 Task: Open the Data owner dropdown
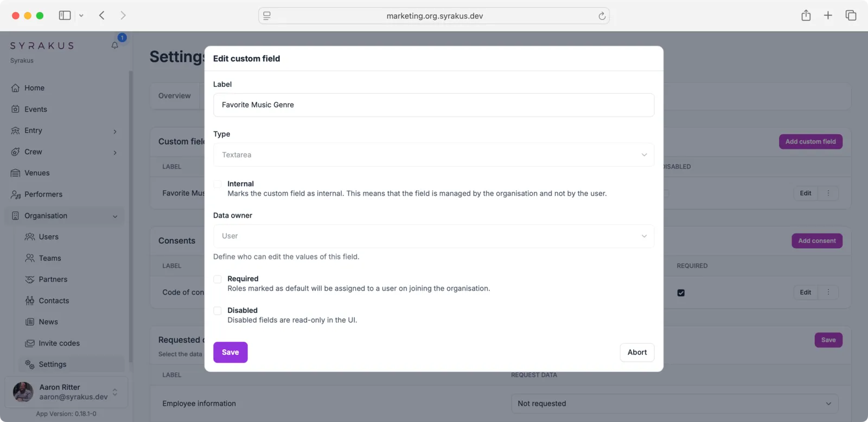point(433,236)
